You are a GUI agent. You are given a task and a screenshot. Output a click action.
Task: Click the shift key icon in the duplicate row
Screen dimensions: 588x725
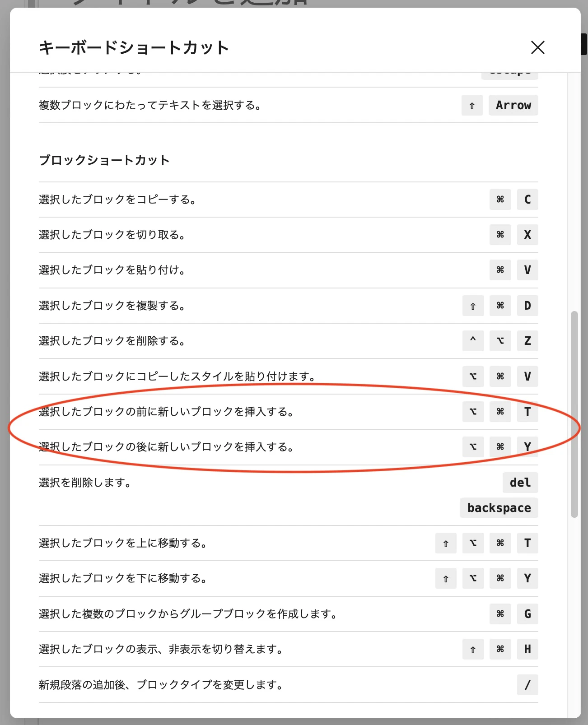(x=473, y=306)
